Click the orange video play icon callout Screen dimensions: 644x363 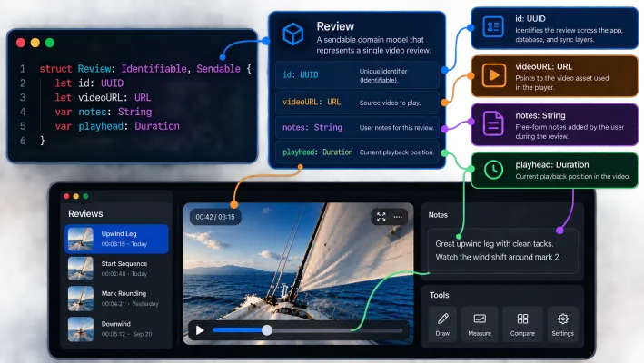494,75
